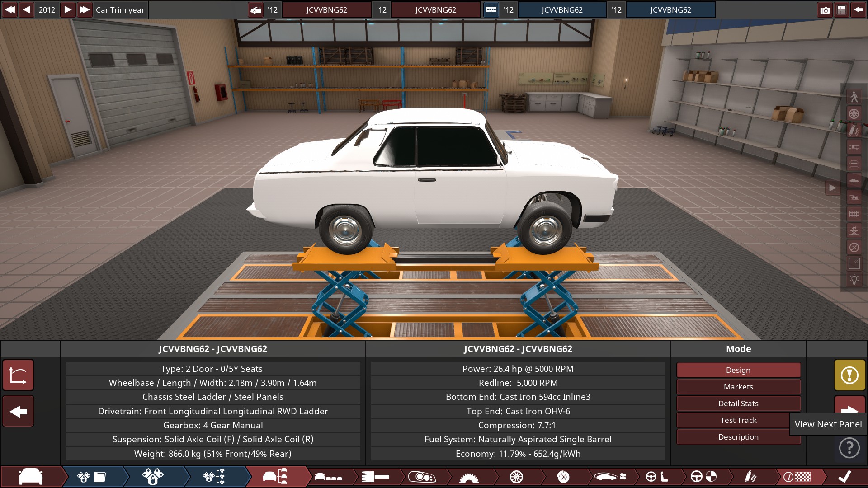Toggle wheels visibility in side panel
Image resolution: width=868 pixels, height=488 pixels.
point(854,113)
